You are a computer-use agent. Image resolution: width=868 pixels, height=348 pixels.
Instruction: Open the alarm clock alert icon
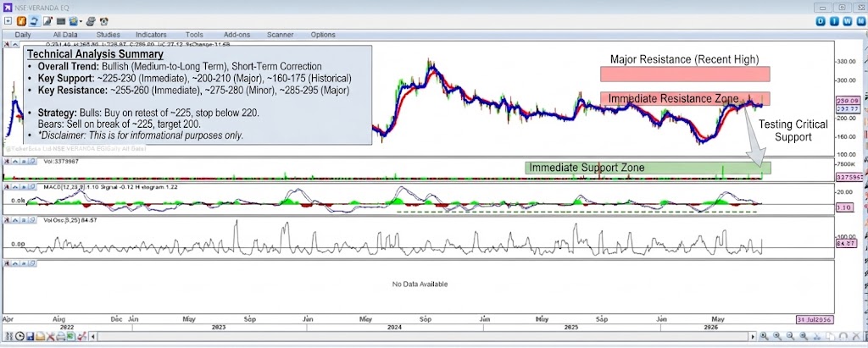(104, 21)
